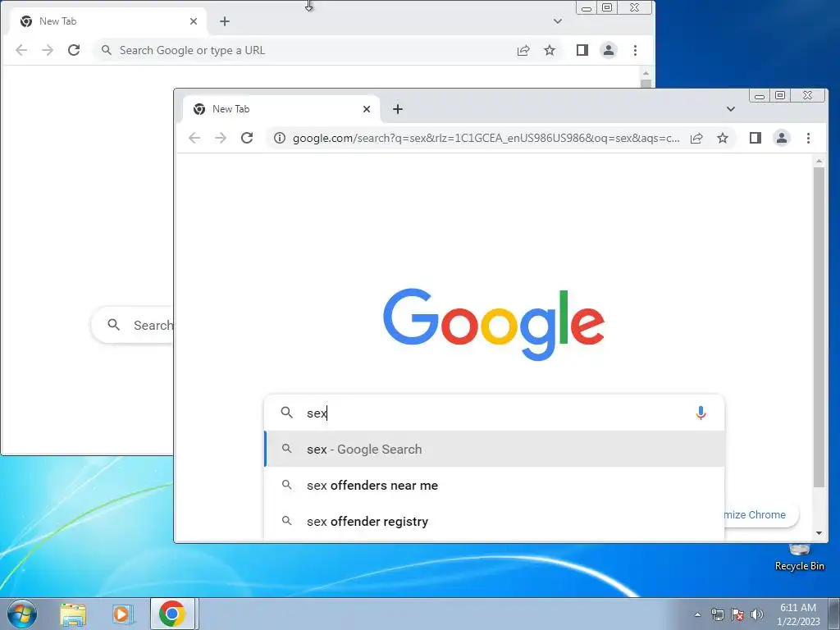Viewport: 840px width, 630px height.
Task: Open new tab in front Chrome window
Action: point(398,109)
